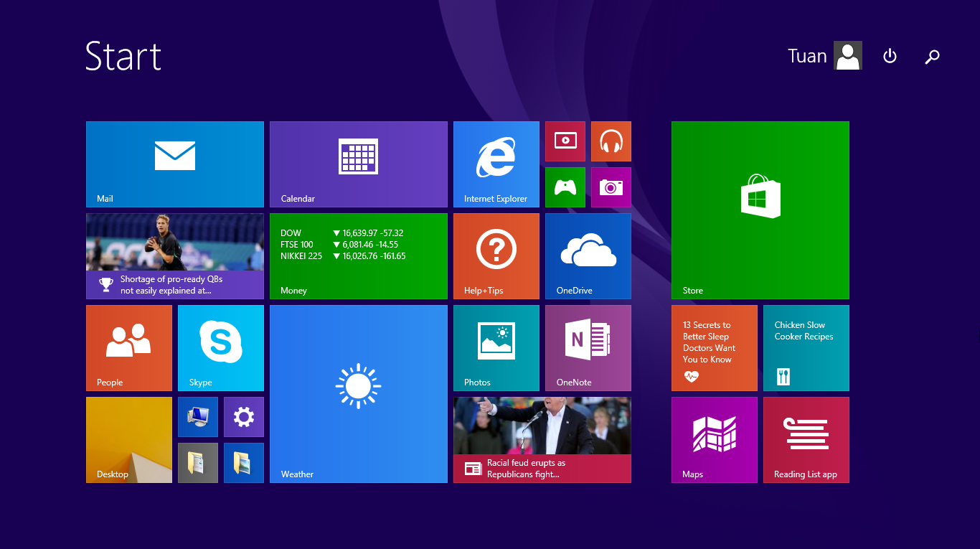This screenshot has height=549, width=980.
Task: Open Chicken Slow Cooker Recipes tile
Action: point(806,348)
